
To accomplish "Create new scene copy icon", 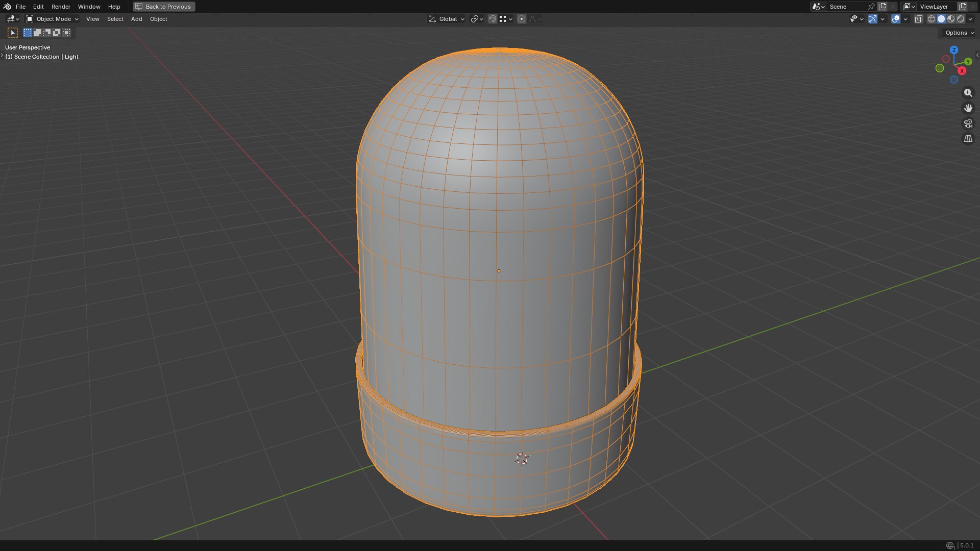I will tap(882, 7).
